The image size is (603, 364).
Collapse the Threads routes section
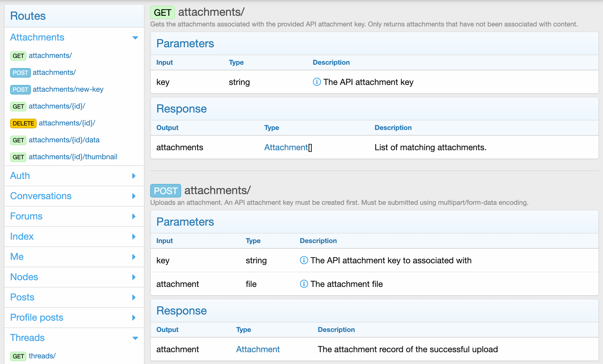[x=135, y=338]
